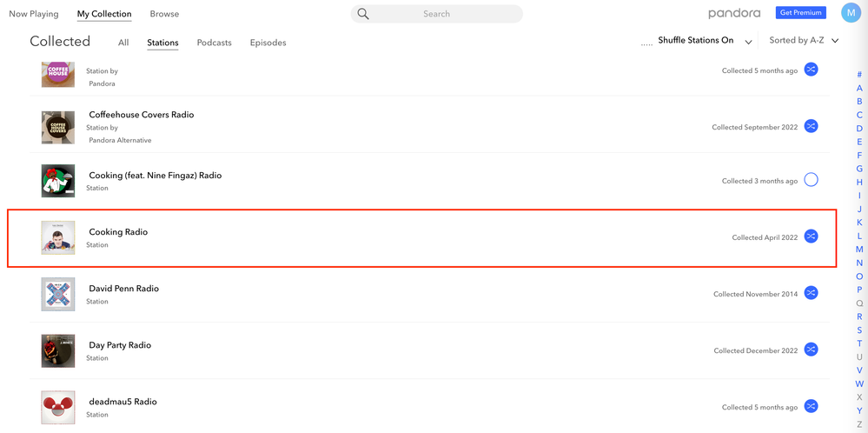Open Cooking (feat. Nine Fingaz) Radio artwork
868x433 pixels.
pyautogui.click(x=58, y=181)
